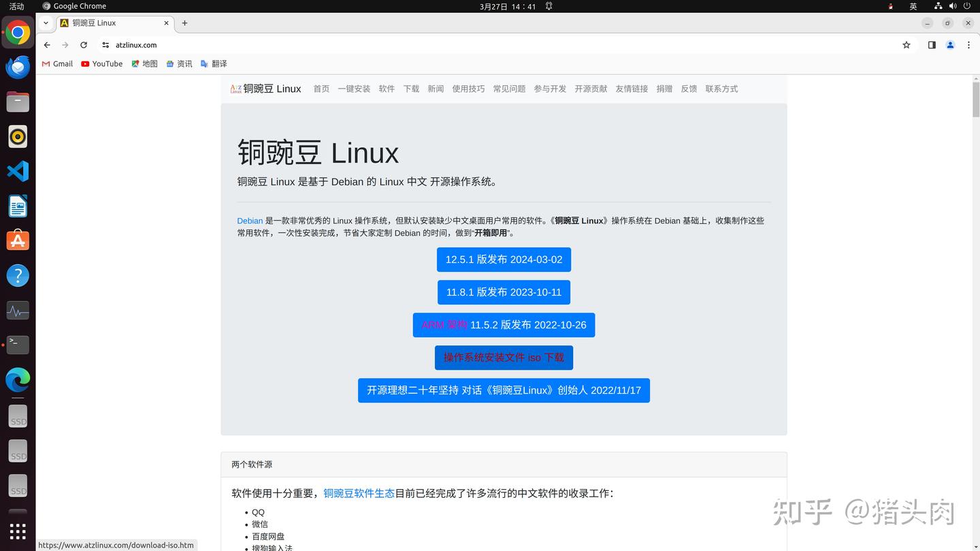This screenshot has height=551, width=980.
Task: Open the YouTube bookmark in the bookmarks bar
Action: 101,63
